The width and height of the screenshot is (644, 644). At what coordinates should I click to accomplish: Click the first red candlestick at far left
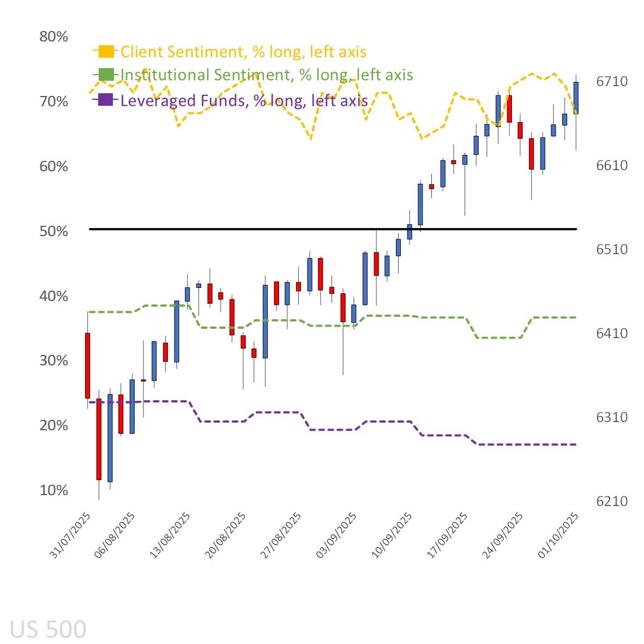click(x=87, y=365)
